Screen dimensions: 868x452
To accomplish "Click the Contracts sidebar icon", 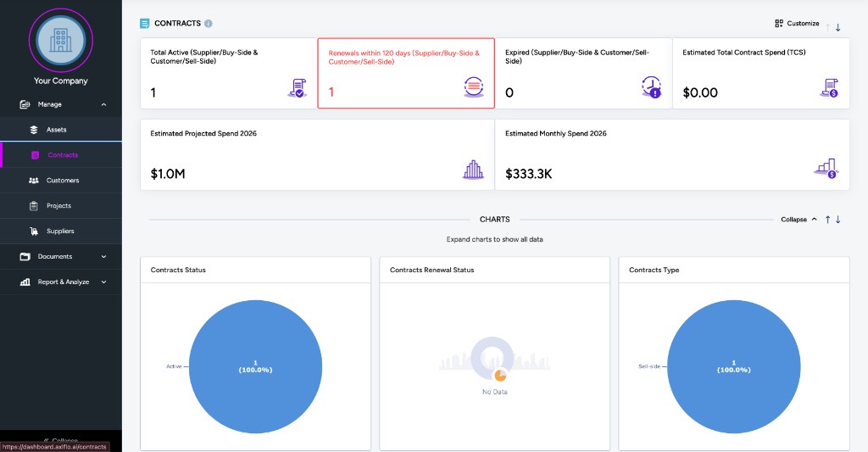I will (x=36, y=155).
